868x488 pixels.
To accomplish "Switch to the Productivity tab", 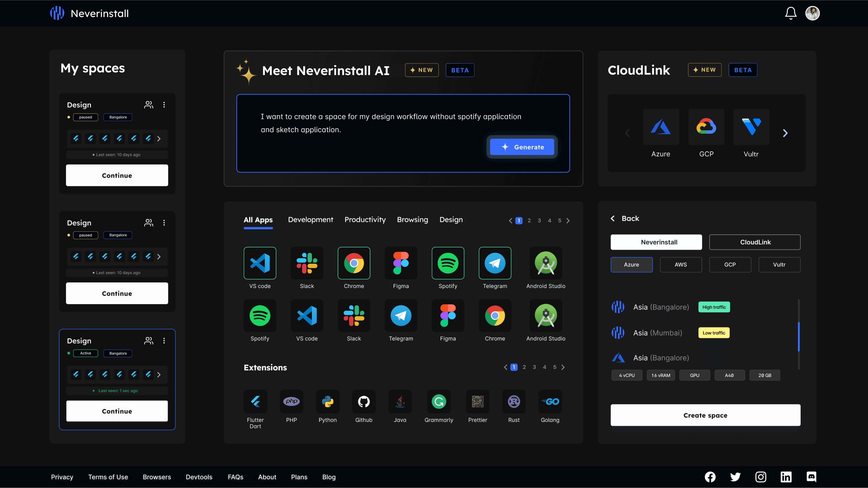I will pos(365,220).
